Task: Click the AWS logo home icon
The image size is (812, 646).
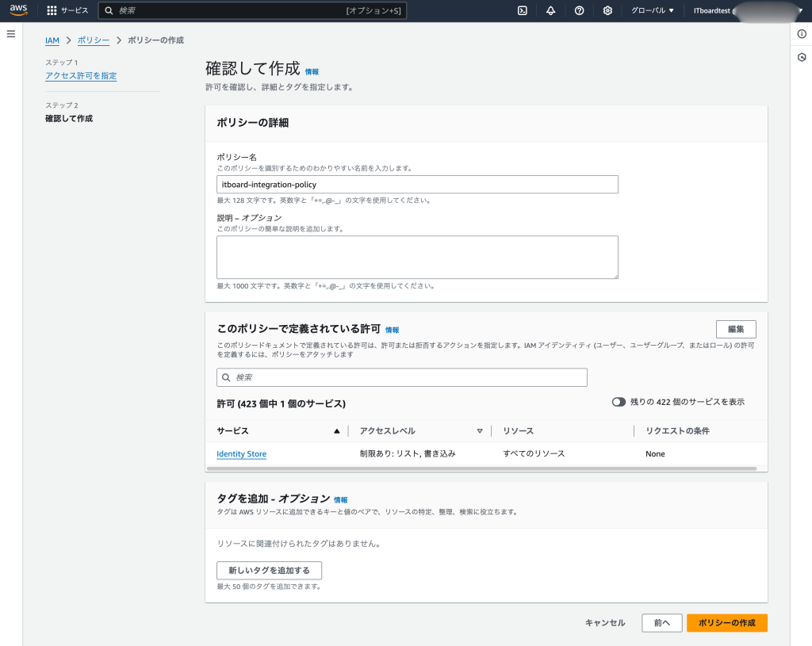Action: coord(19,10)
